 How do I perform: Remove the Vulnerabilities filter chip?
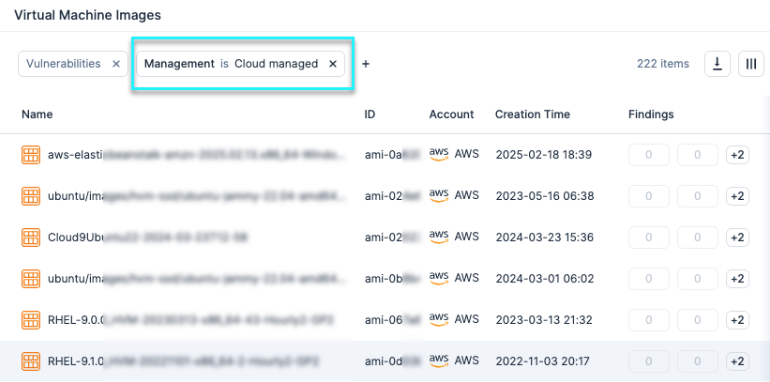[x=116, y=64]
